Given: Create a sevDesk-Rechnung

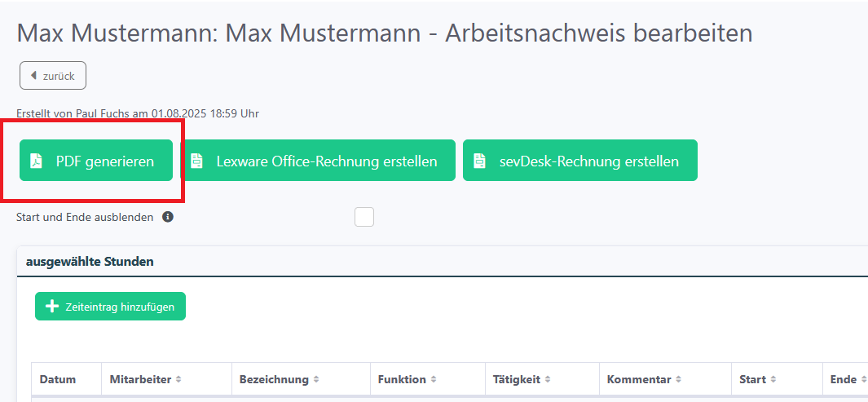Looking at the screenshot, I should tap(580, 161).
